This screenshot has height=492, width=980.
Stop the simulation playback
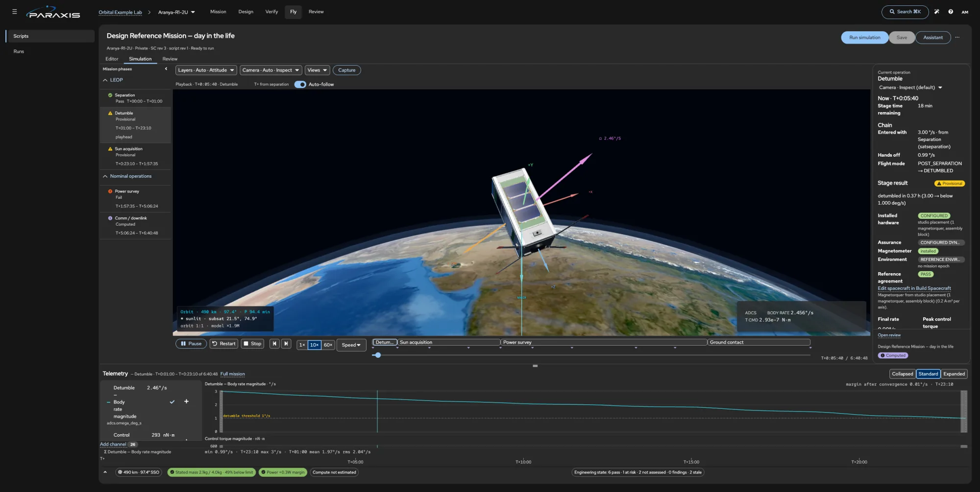pos(252,344)
